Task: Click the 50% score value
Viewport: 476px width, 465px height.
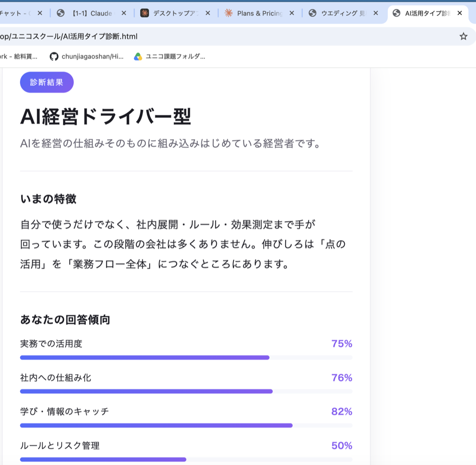Action: pos(342,445)
